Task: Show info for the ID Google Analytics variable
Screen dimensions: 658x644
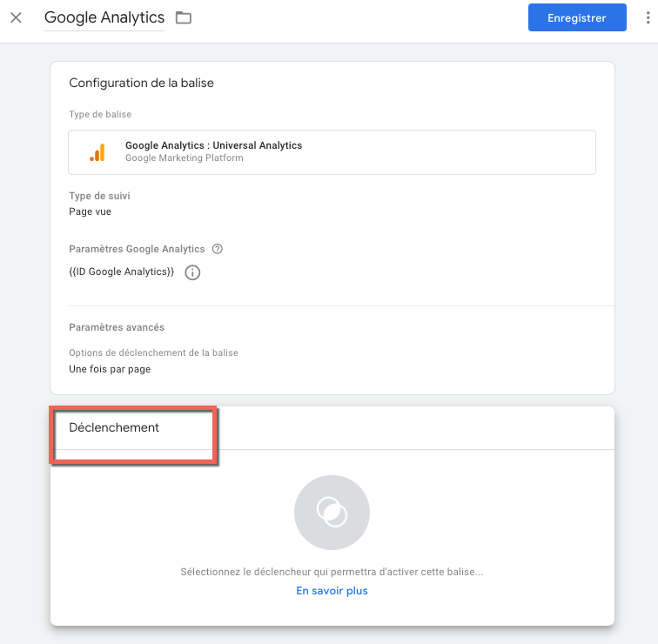Action: tap(193, 272)
